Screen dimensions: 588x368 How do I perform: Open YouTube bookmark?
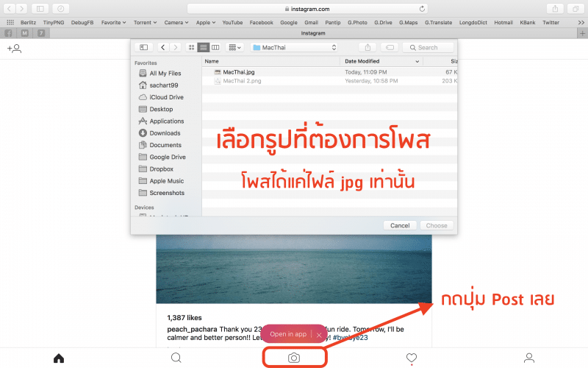click(232, 23)
